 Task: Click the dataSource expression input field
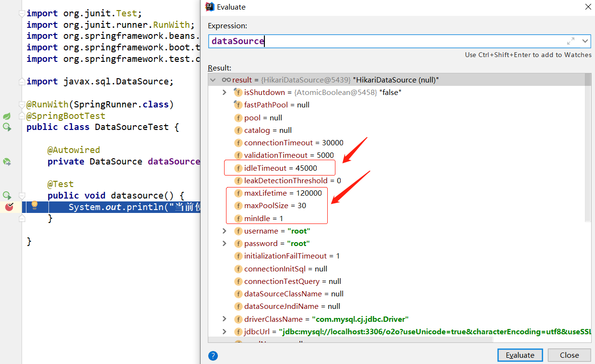[x=386, y=41]
